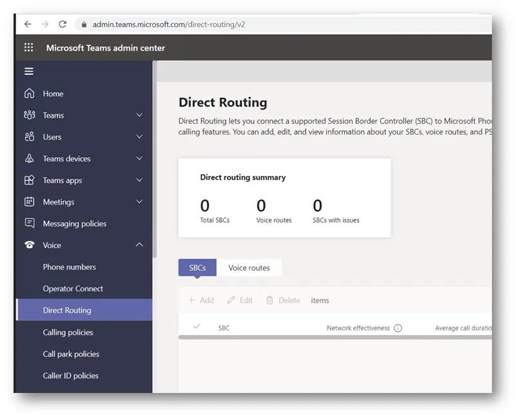Screen dimensions: 519x420
Task: Open Calling policies page
Action: tap(68, 332)
